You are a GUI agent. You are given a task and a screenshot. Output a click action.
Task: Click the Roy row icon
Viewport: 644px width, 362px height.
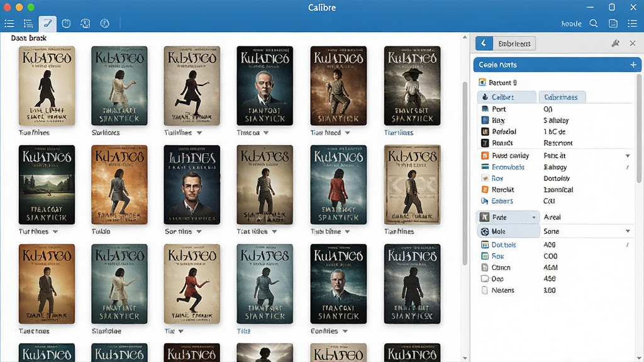[485, 178]
